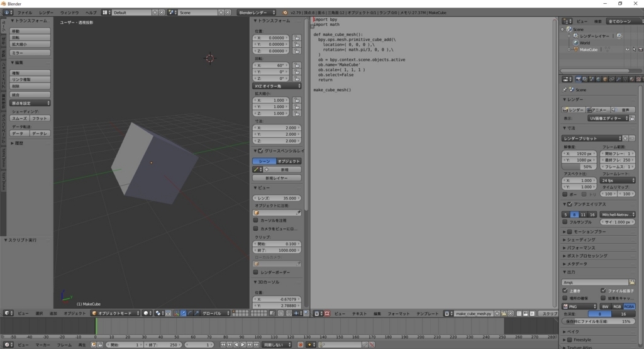Click the Render image button

(574, 109)
